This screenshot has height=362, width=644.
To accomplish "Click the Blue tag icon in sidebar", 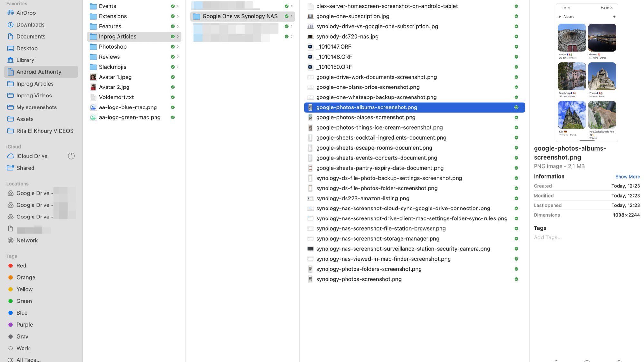I will pyautogui.click(x=10, y=312).
